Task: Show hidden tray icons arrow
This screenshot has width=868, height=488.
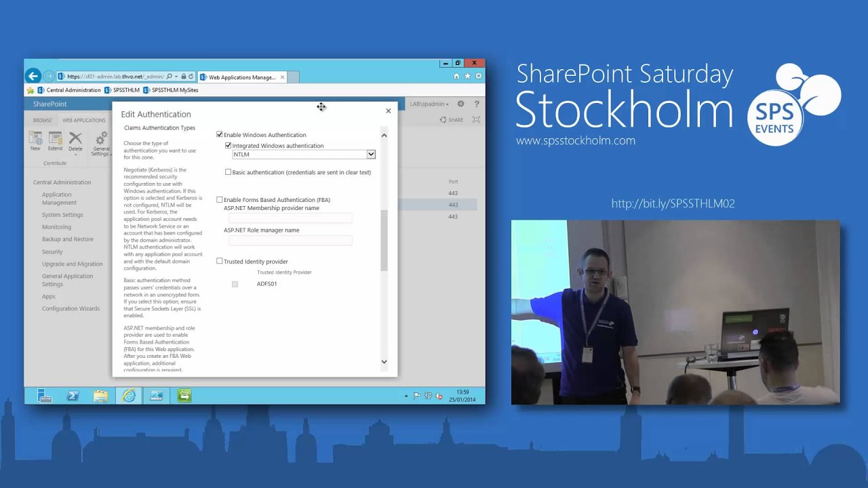Action: (x=406, y=396)
